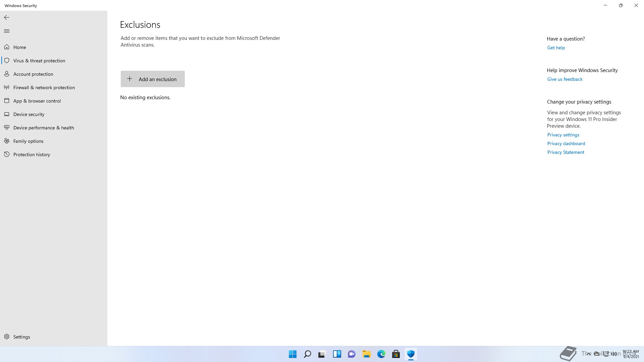The image size is (644, 362).
Task: Select Virus & threat protection menu item
Action: (54, 61)
